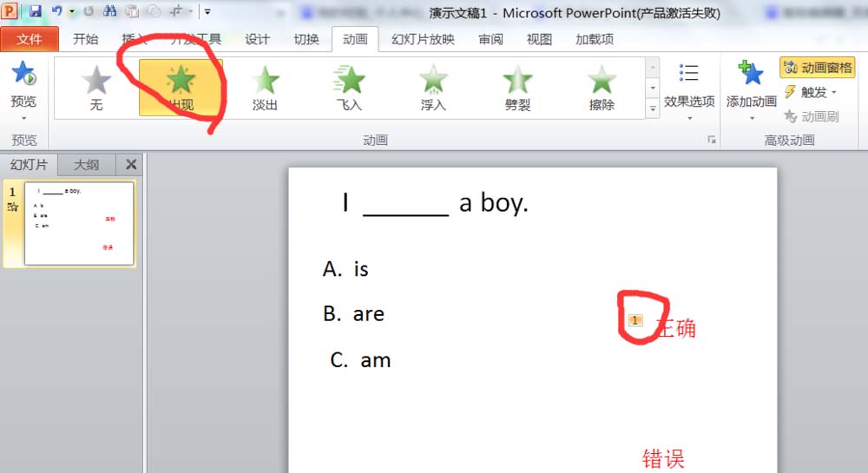Expand the full animation gallery with More arrow
Image resolution: width=868 pixels, height=473 pixels.
pos(653,109)
